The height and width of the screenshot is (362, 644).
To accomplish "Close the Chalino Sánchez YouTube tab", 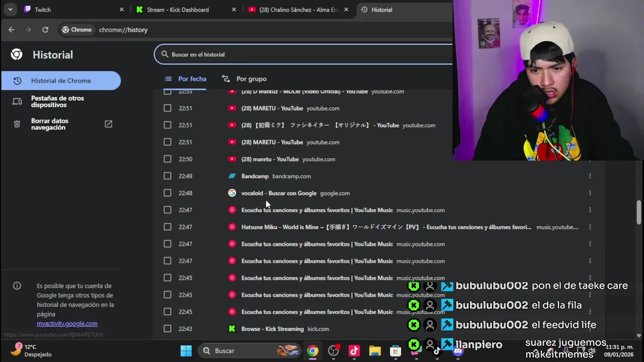I will point(346,10).
